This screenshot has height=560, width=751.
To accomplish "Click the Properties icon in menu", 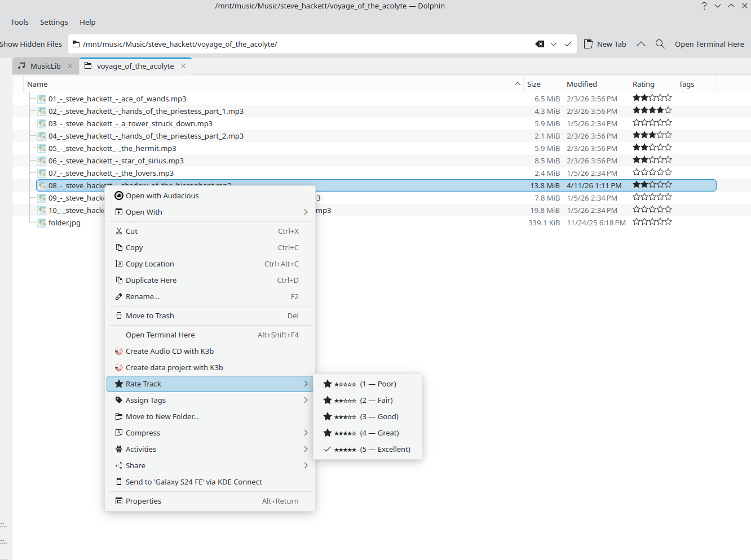I will (x=119, y=501).
